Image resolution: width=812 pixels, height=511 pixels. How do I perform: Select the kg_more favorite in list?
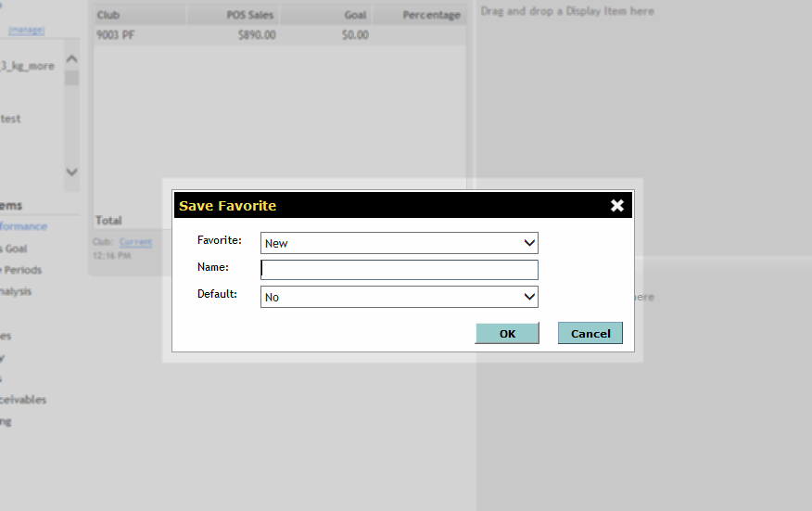[x=28, y=67]
